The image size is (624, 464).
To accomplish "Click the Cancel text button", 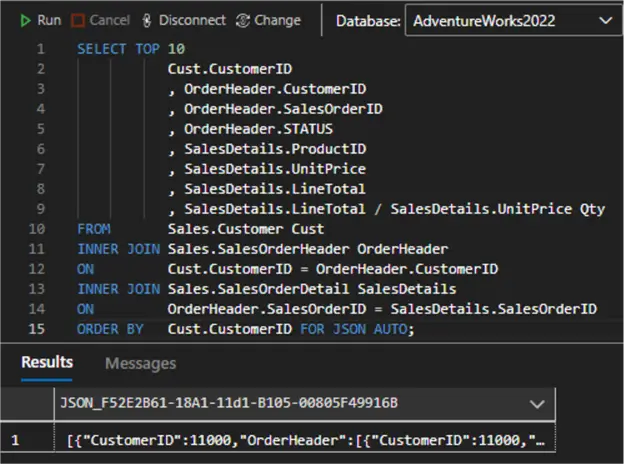I will [109, 20].
